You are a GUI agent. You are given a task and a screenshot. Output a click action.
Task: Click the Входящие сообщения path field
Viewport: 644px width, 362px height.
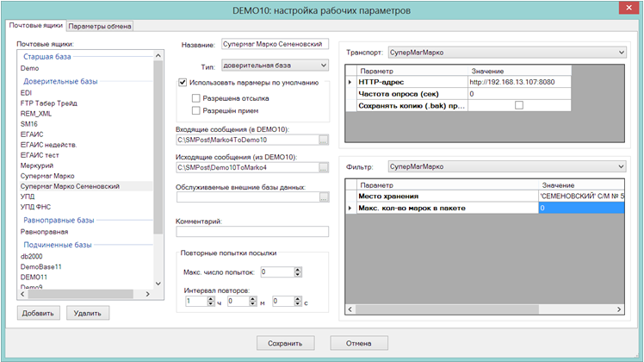click(x=248, y=140)
